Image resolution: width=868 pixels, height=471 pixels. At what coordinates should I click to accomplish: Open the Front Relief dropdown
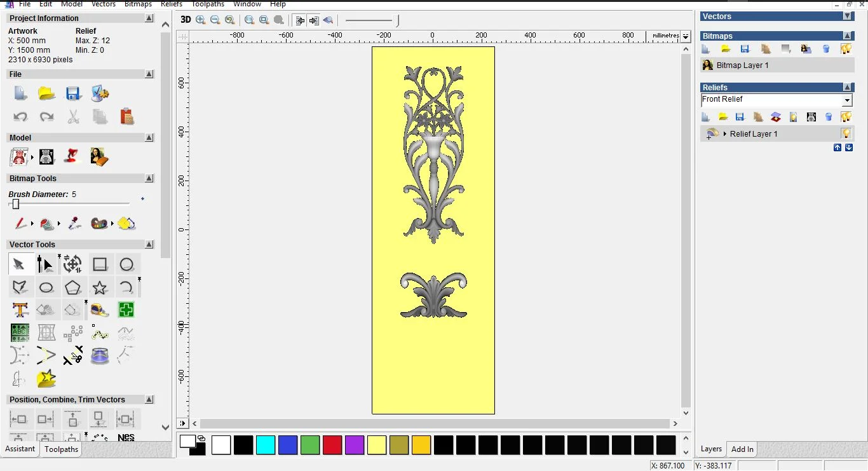846,100
